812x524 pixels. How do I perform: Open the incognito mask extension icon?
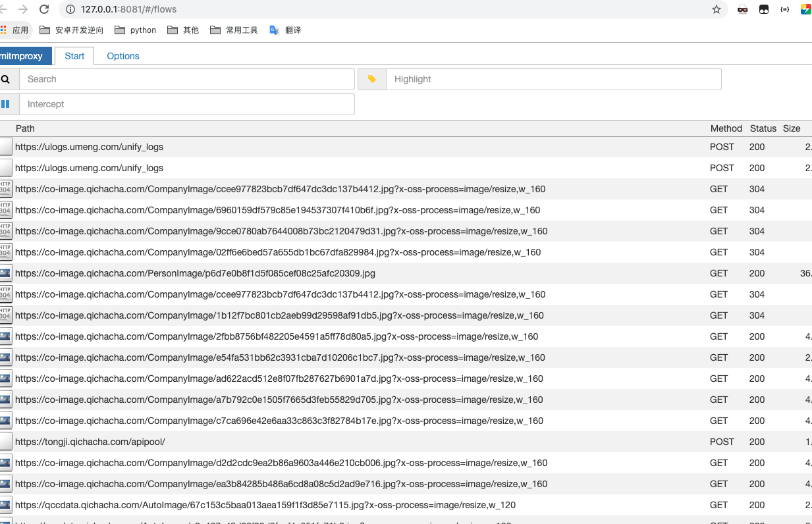743,9
